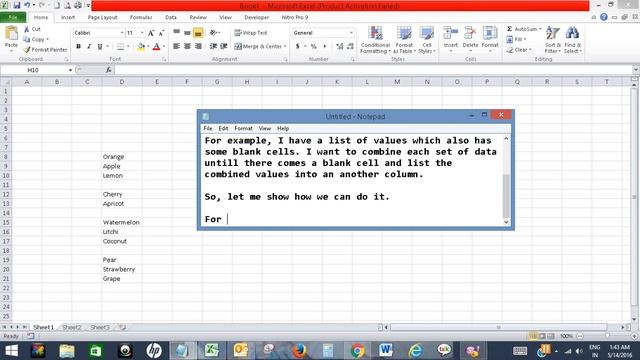Open the File tab
This screenshot has width=640, height=360.
[x=13, y=18]
